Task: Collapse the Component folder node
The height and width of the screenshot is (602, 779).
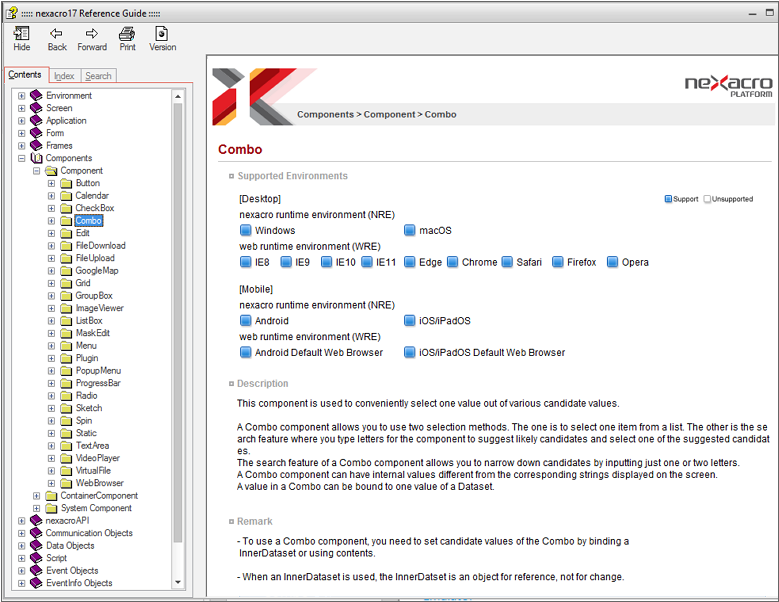Action: 36,171
